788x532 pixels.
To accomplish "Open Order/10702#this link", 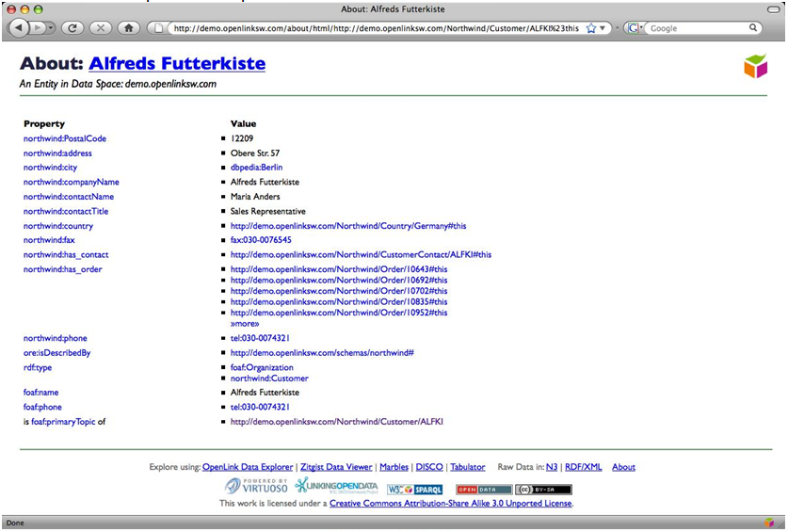I will pyautogui.click(x=339, y=291).
